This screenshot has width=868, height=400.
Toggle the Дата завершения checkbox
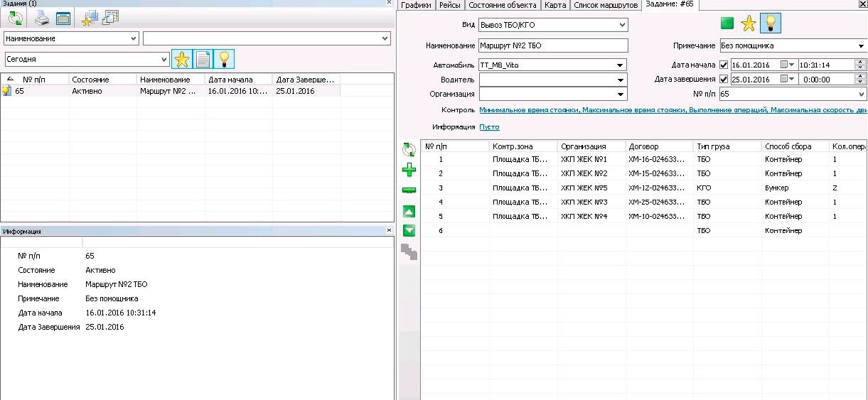(x=724, y=79)
